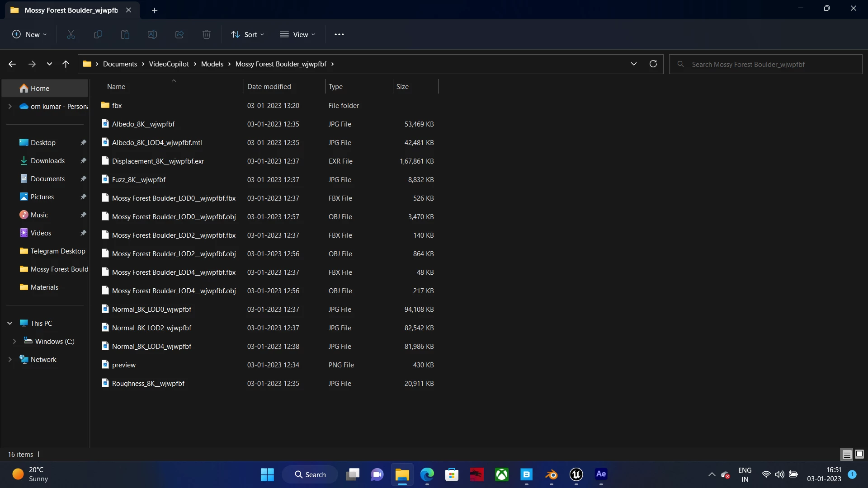Click the Models breadcrumb in address bar
Viewport: 868px width, 488px height.
click(212, 64)
